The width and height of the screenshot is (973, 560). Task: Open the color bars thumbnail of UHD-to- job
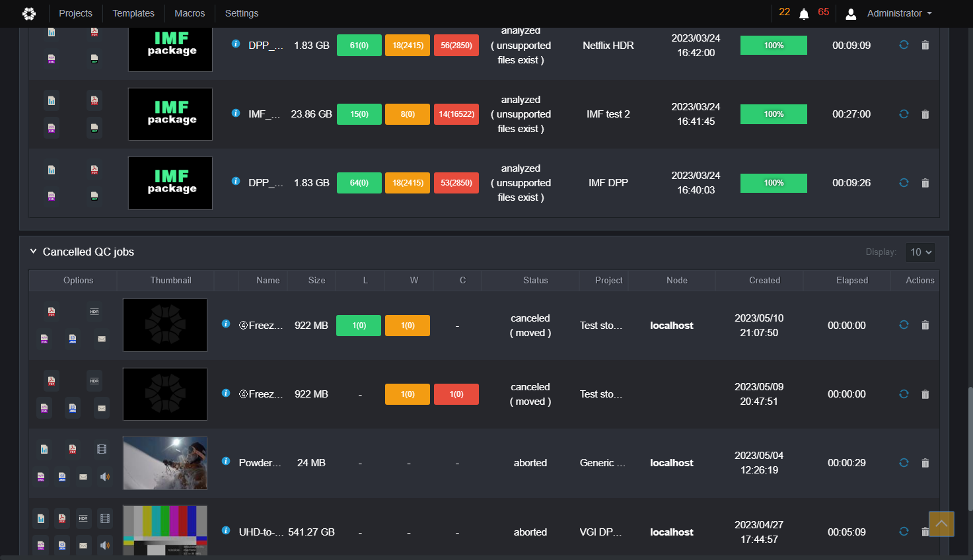click(165, 530)
